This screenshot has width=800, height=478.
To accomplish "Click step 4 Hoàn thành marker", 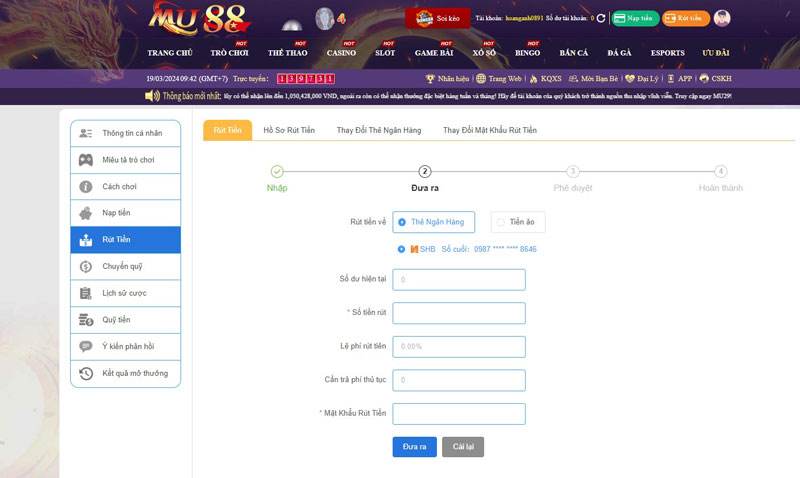I will (720, 171).
